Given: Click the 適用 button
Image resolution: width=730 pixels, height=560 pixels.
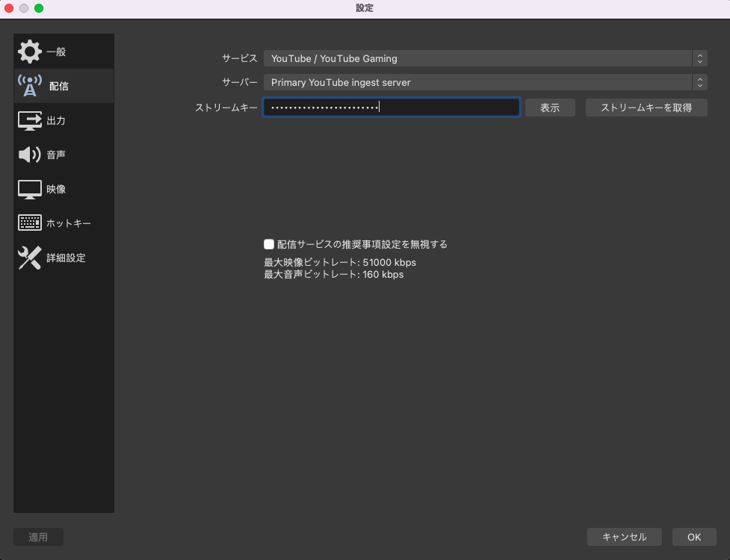Looking at the screenshot, I should (38, 537).
